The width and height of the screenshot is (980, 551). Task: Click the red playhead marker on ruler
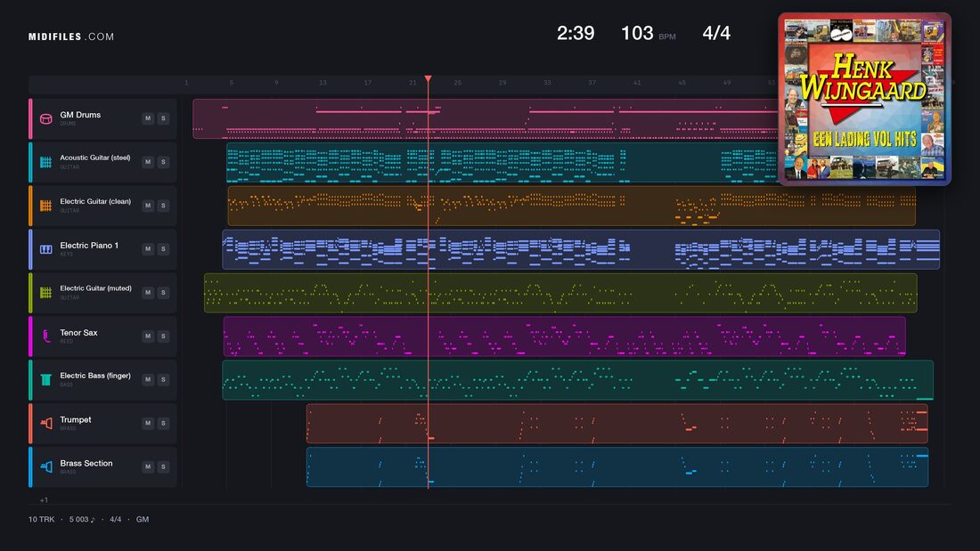[x=429, y=78]
